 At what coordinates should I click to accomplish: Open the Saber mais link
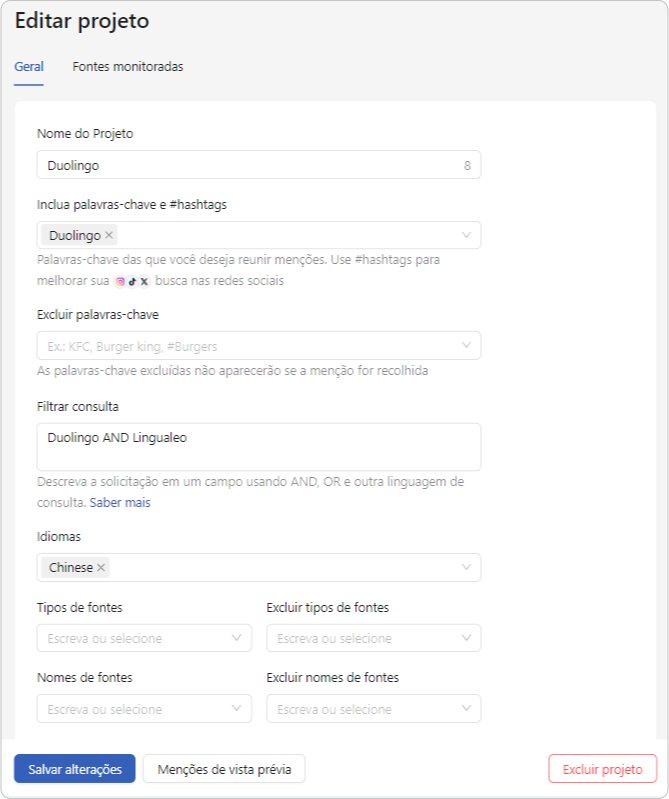[120, 502]
